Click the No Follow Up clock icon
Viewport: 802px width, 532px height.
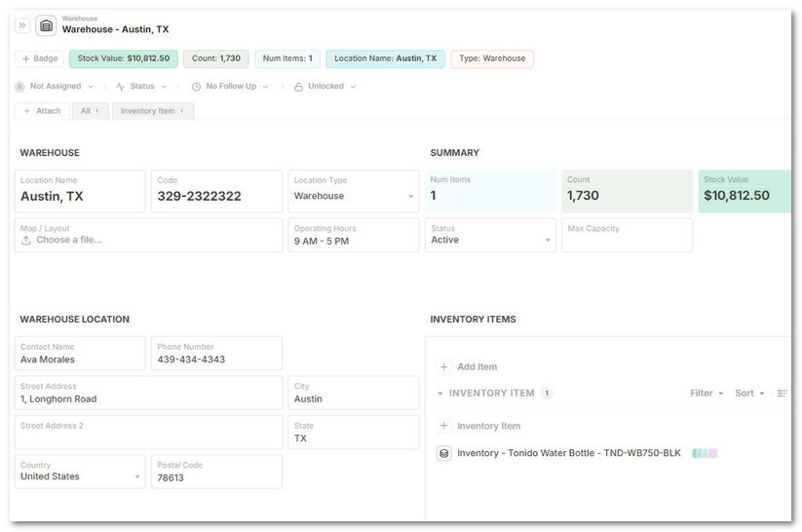coord(196,87)
